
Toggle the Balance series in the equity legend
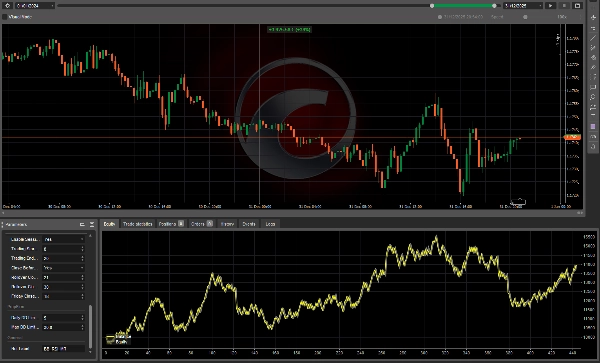point(119,337)
